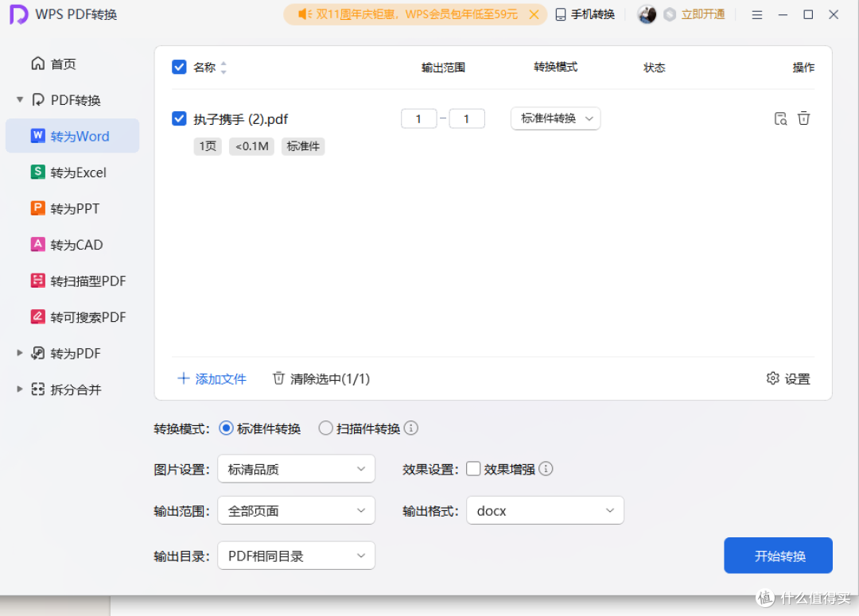This screenshot has width=859, height=616.
Task: Expand the 输出格式 docx dropdown
Action: tap(545, 511)
